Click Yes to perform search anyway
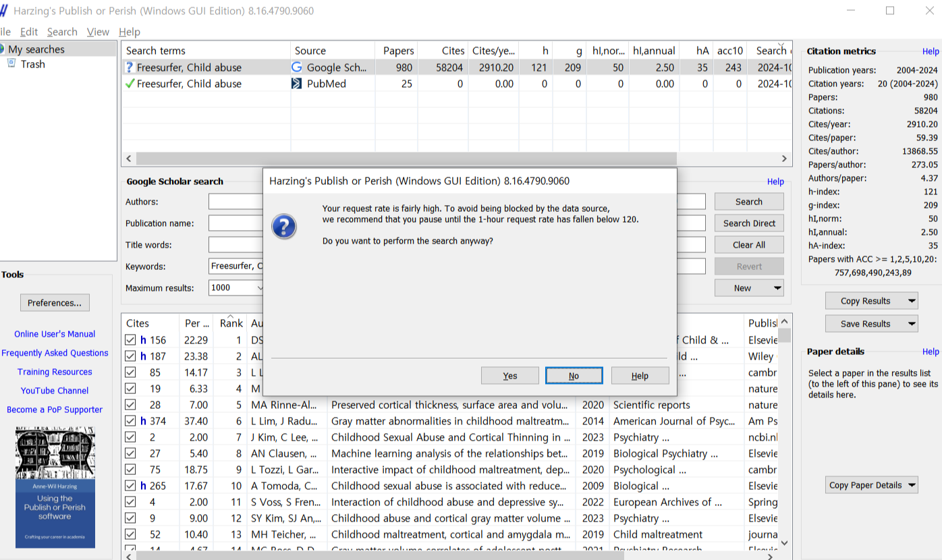 click(x=510, y=376)
